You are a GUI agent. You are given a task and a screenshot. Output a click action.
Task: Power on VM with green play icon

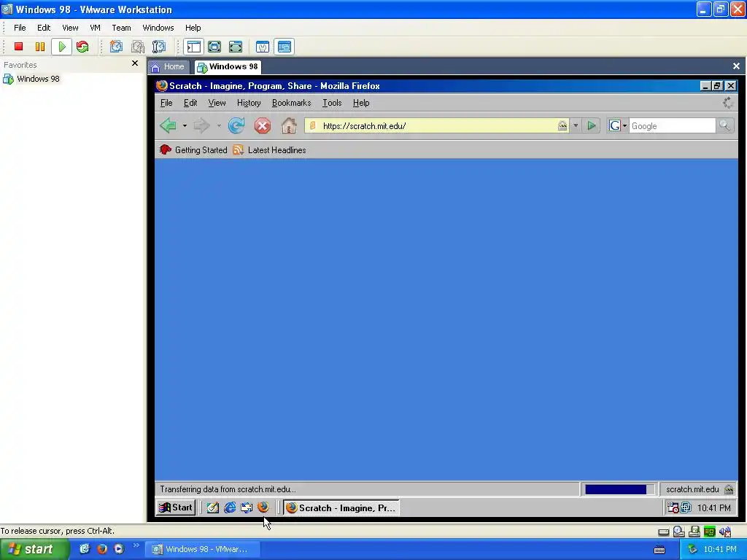tap(62, 47)
